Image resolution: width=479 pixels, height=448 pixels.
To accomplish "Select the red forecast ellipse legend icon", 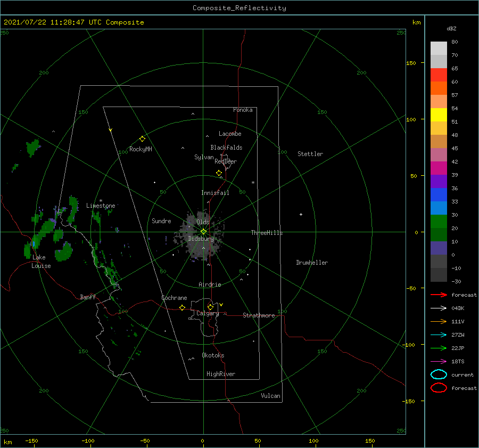I will tap(439, 388).
